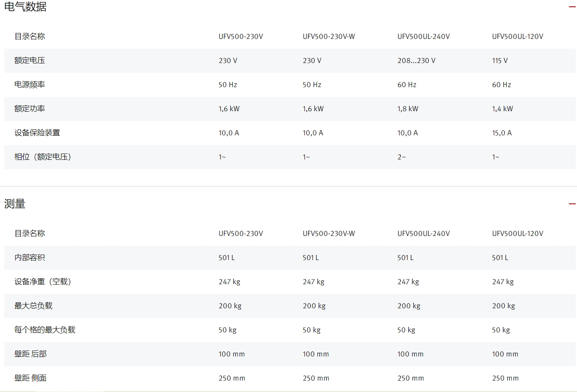Click 100 mm value for UFV500-230V
577x392 pixels.
coord(232,354)
